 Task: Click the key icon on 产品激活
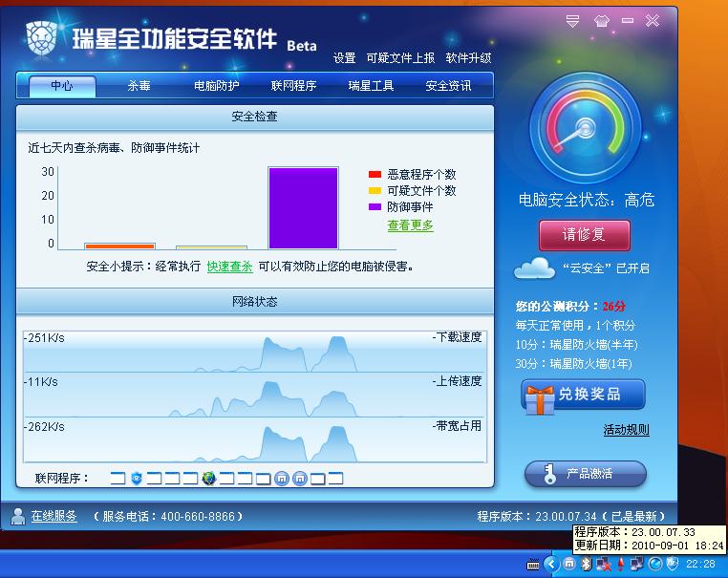point(549,474)
